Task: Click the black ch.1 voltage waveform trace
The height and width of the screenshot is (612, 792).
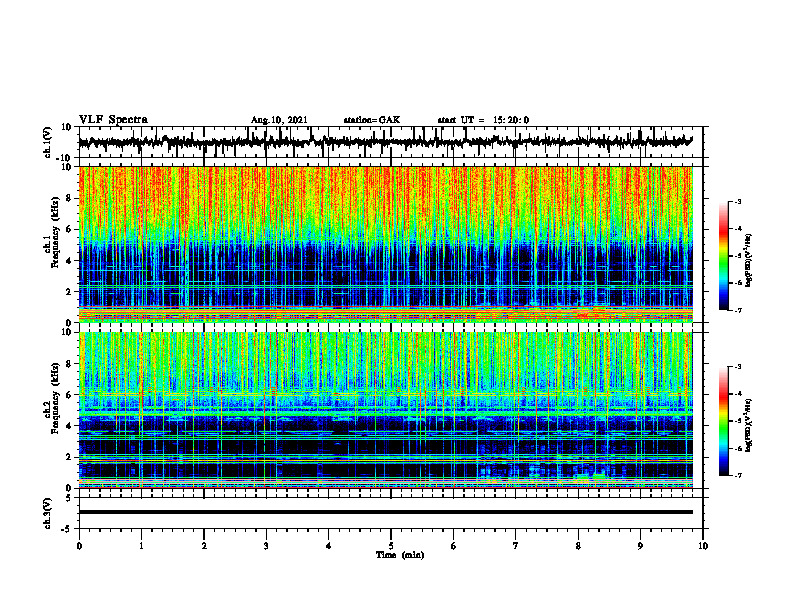Action: (x=385, y=142)
